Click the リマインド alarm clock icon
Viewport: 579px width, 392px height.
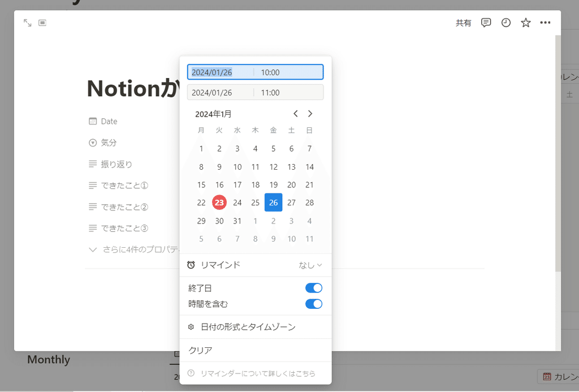[191, 265]
